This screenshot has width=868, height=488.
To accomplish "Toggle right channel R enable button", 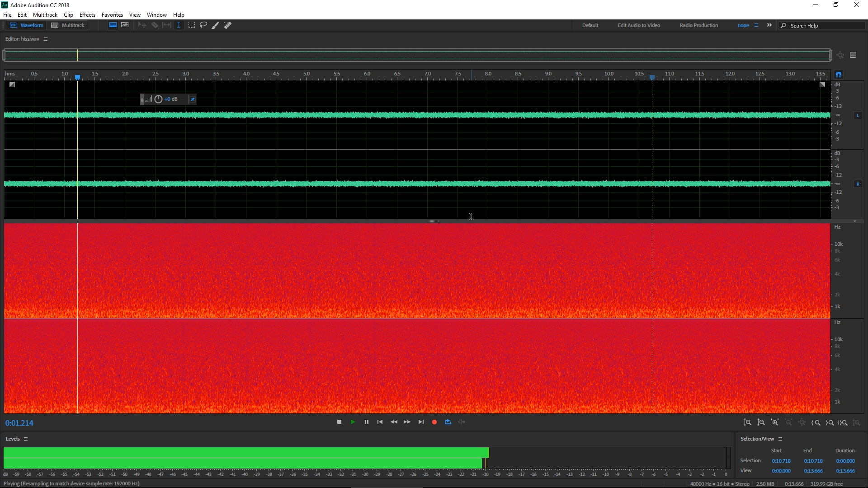I will pyautogui.click(x=858, y=184).
